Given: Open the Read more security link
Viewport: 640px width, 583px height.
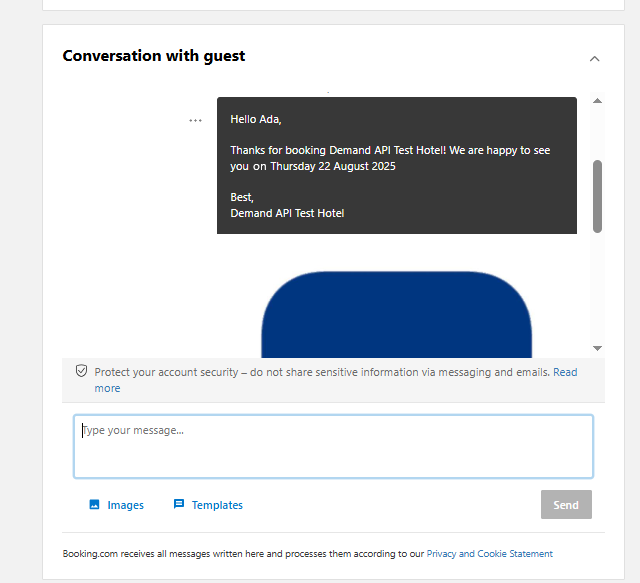Looking at the screenshot, I should [565, 372].
